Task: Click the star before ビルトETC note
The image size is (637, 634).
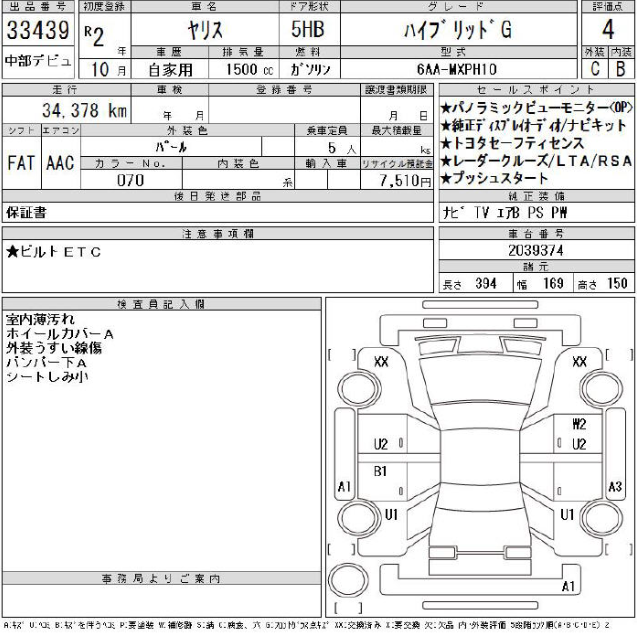Action: click(x=11, y=252)
